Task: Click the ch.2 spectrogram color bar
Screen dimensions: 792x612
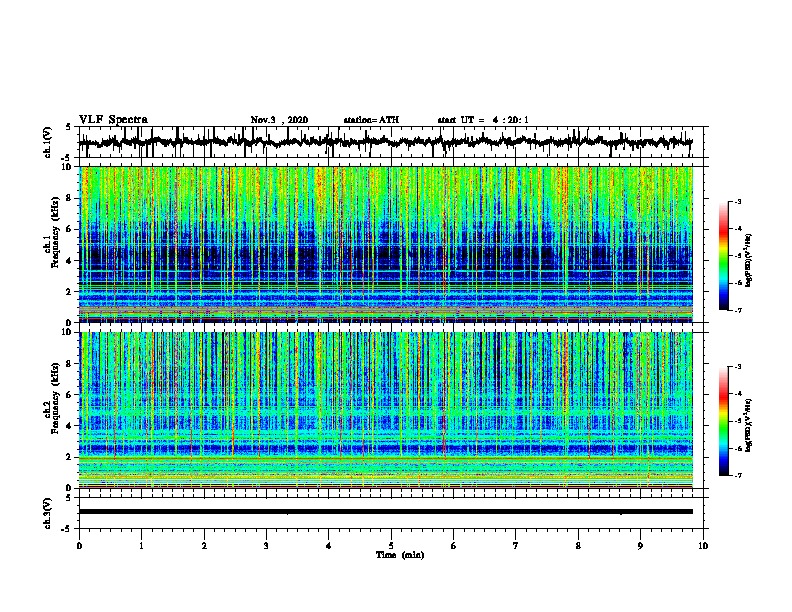Action: click(723, 421)
